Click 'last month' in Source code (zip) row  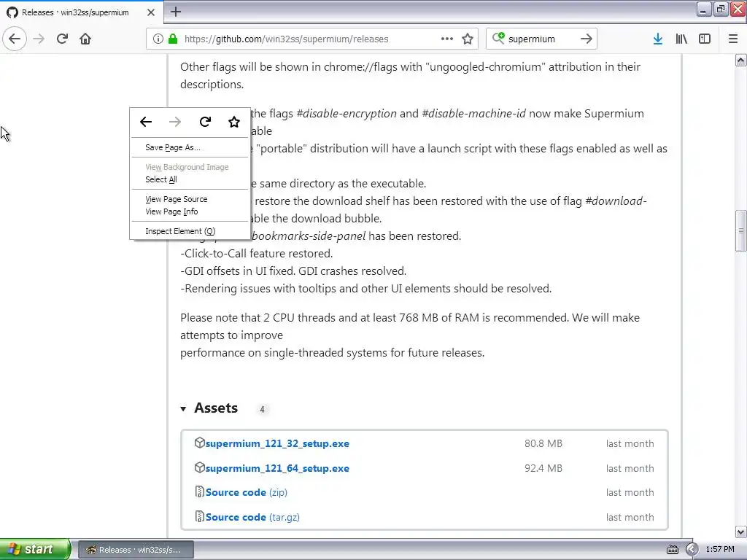[630, 492]
